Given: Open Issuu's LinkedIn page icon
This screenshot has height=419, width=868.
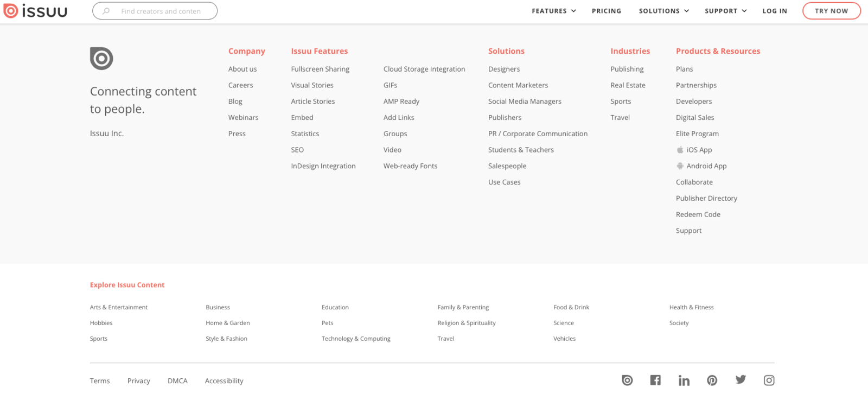Looking at the screenshot, I should point(684,380).
